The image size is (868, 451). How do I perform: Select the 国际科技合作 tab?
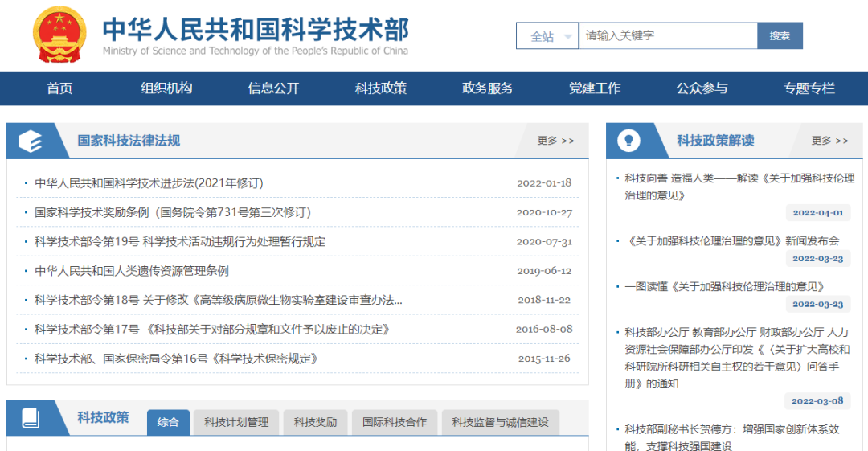pyautogui.click(x=395, y=422)
